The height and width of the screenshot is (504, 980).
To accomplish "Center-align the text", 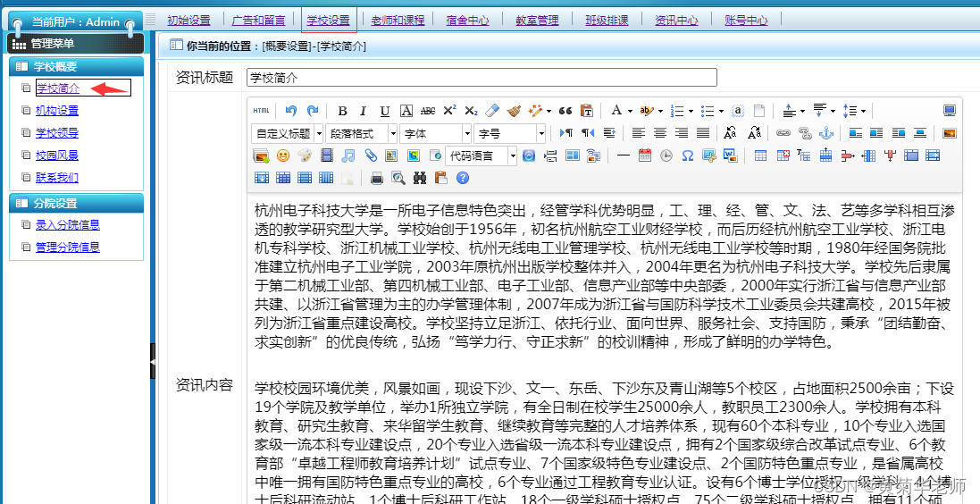I will 660,133.
